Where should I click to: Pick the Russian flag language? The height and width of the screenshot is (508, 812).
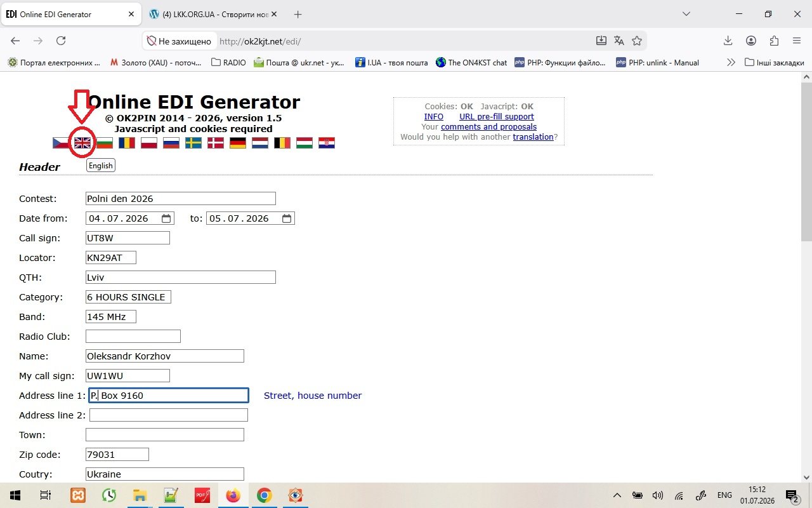coord(171,144)
